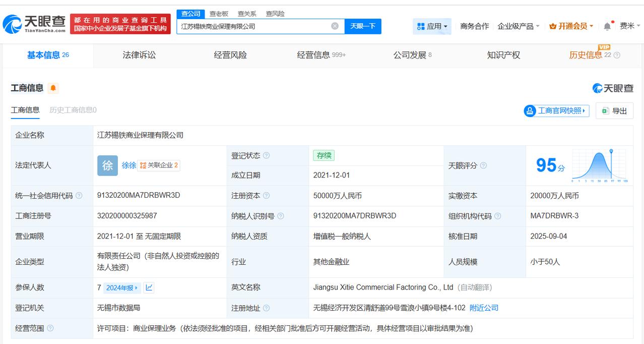
Task: Open help icon next to 登记状态
Action: click(266, 155)
